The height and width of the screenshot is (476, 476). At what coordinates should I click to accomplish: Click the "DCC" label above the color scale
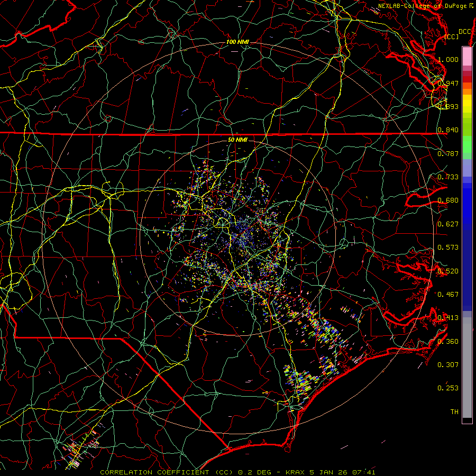[x=464, y=32]
